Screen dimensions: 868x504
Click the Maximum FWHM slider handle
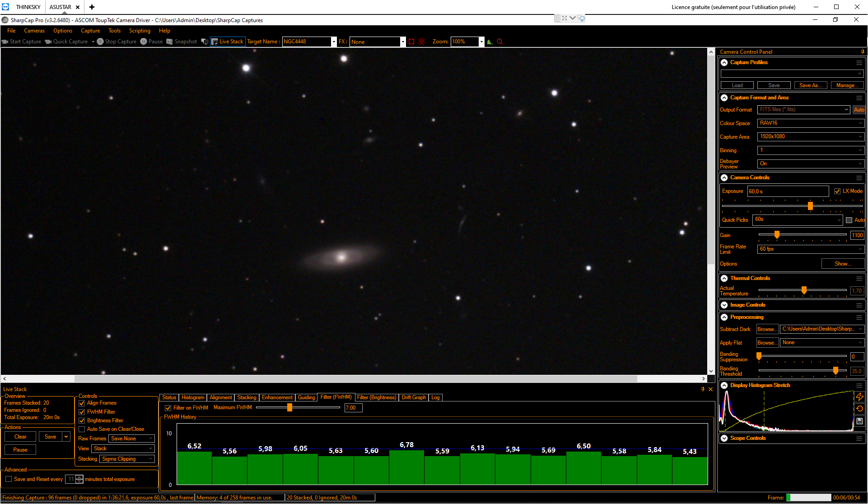pyautogui.click(x=289, y=408)
